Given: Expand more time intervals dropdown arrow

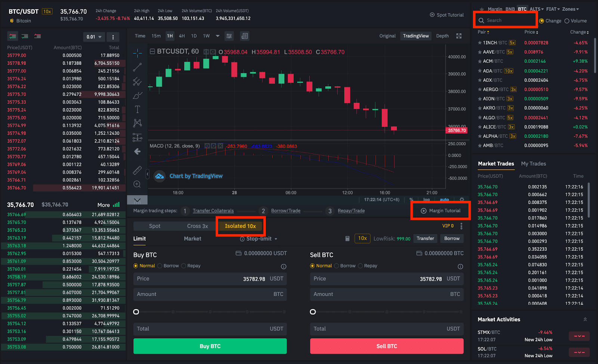Looking at the screenshot, I should click(218, 36).
